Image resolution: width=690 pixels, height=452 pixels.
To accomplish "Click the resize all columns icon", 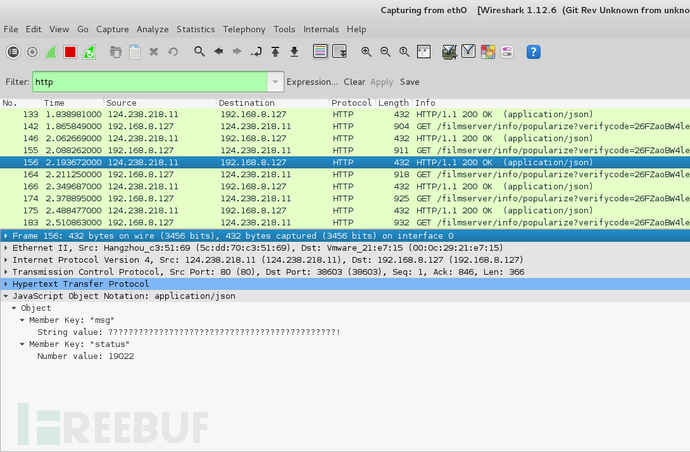I will click(423, 52).
